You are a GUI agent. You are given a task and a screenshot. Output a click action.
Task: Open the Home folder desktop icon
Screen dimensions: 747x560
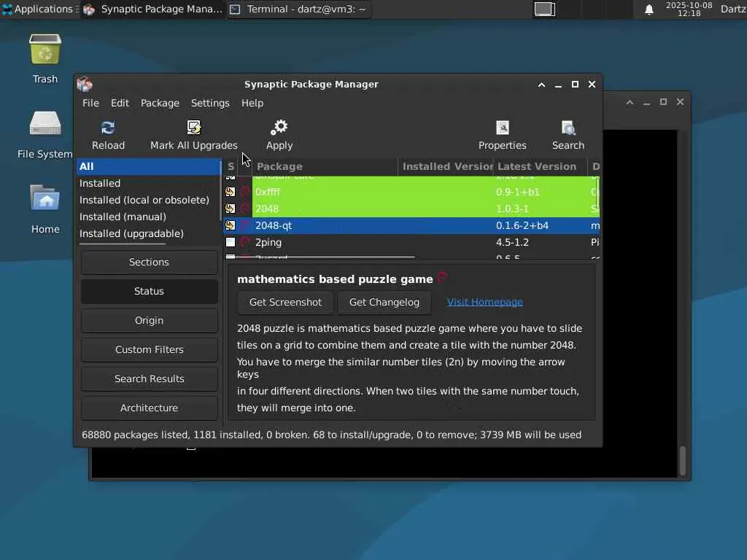click(x=45, y=198)
